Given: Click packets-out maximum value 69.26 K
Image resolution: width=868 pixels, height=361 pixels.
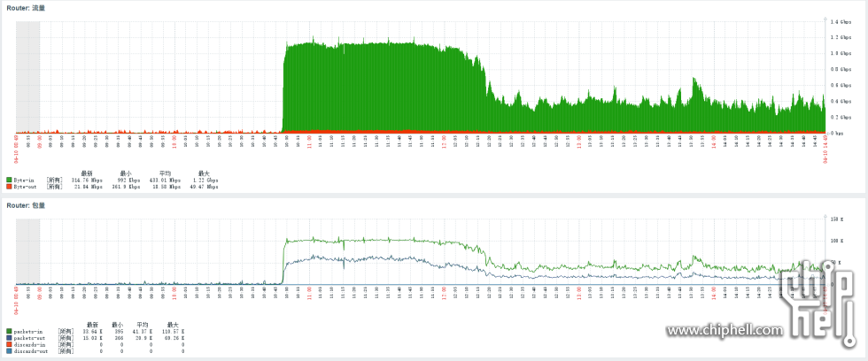Looking at the screenshot, I should 174,338.
